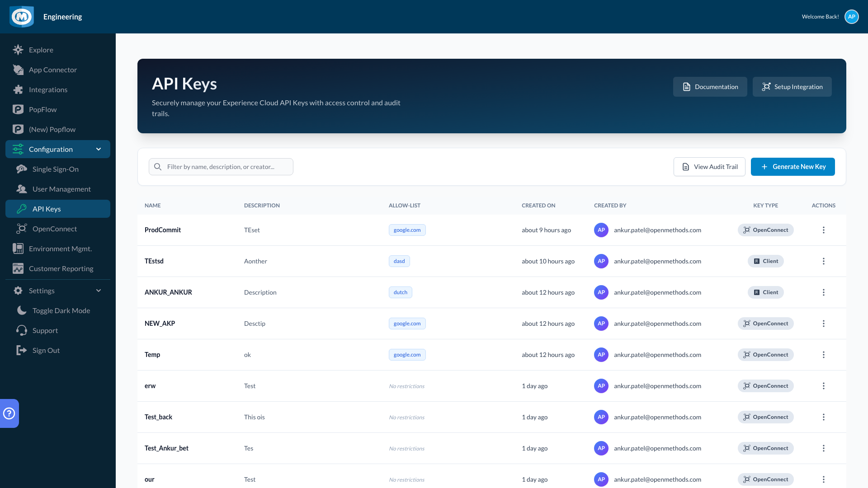Open actions menu for Test_Ankur_bet
The width and height of the screenshot is (868, 488).
click(x=824, y=448)
